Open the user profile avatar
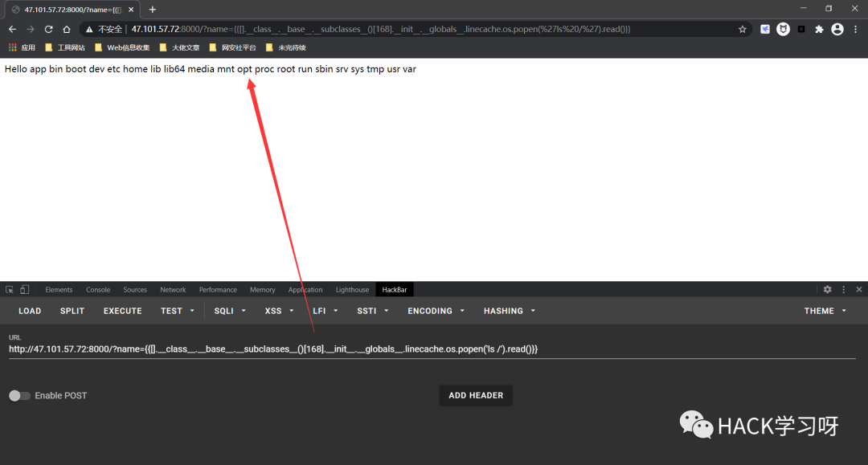868x465 pixels. coord(837,29)
